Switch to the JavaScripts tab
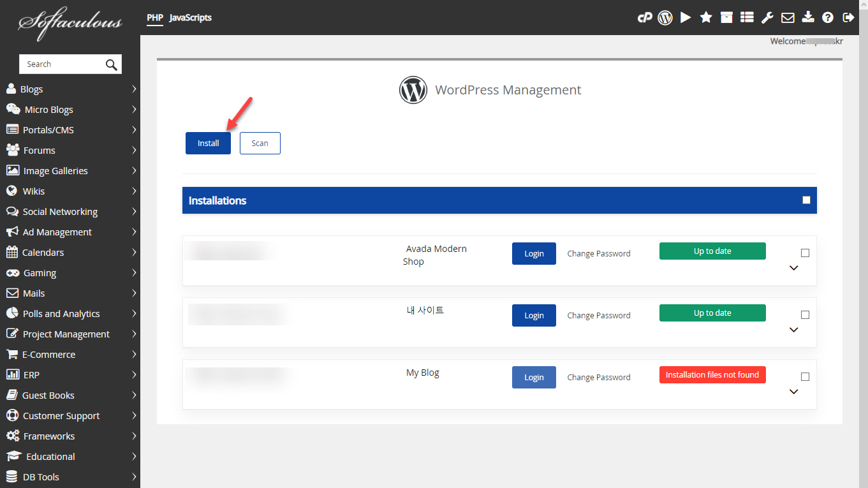 [x=191, y=18]
